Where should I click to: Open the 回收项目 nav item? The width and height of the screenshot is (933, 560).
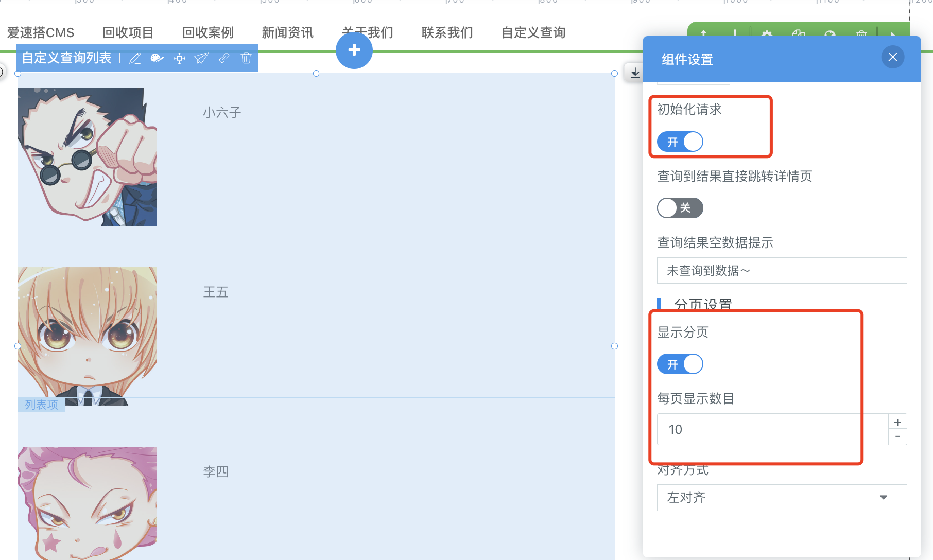click(128, 33)
